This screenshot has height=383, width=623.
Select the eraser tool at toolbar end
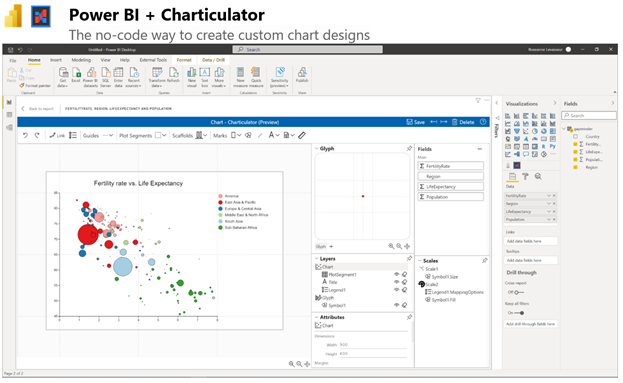(x=302, y=135)
